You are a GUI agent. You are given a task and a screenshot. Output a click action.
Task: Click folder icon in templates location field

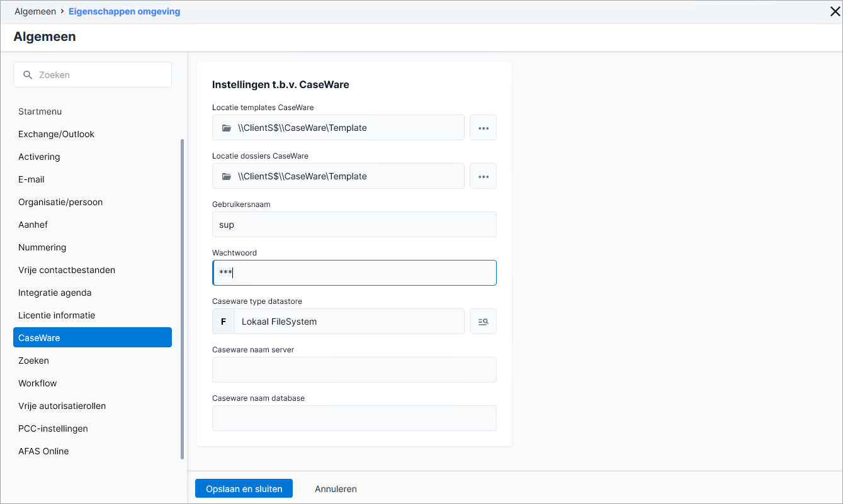pyautogui.click(x=227, y=128)
